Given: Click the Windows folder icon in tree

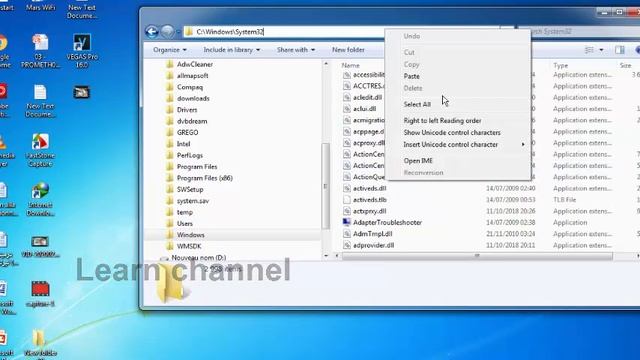Looking at the screenshot, I should (170, 235).
